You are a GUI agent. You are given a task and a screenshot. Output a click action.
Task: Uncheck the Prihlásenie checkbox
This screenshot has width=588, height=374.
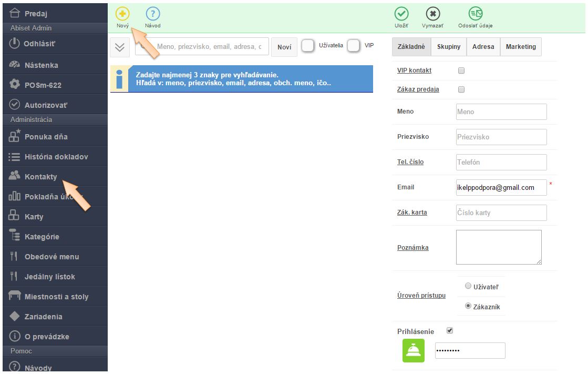pos(449,331)
